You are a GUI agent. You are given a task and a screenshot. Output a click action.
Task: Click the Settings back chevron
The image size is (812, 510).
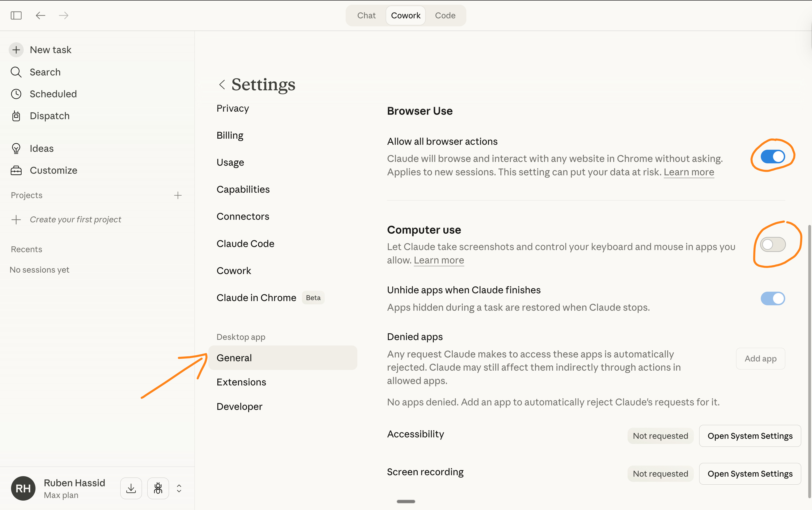pos(222,84)
